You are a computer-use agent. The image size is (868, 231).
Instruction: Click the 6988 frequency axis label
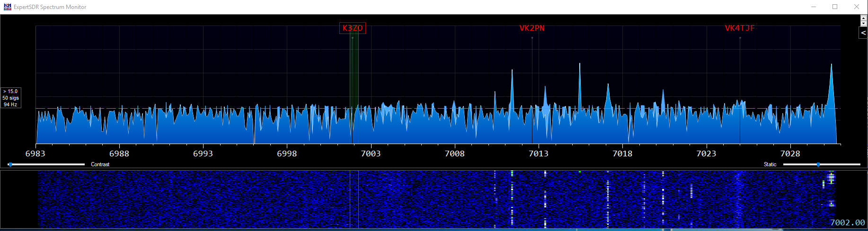point(119,154)
